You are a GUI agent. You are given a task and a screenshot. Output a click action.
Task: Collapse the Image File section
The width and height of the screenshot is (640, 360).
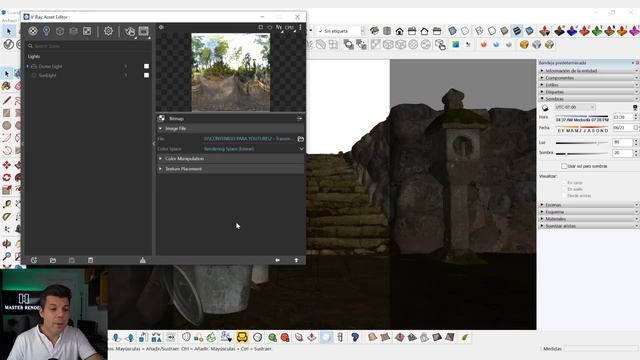[x=160, y=128]
